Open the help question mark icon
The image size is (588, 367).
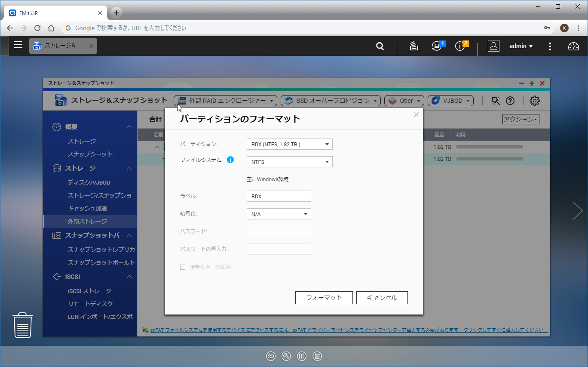(510, 101)
